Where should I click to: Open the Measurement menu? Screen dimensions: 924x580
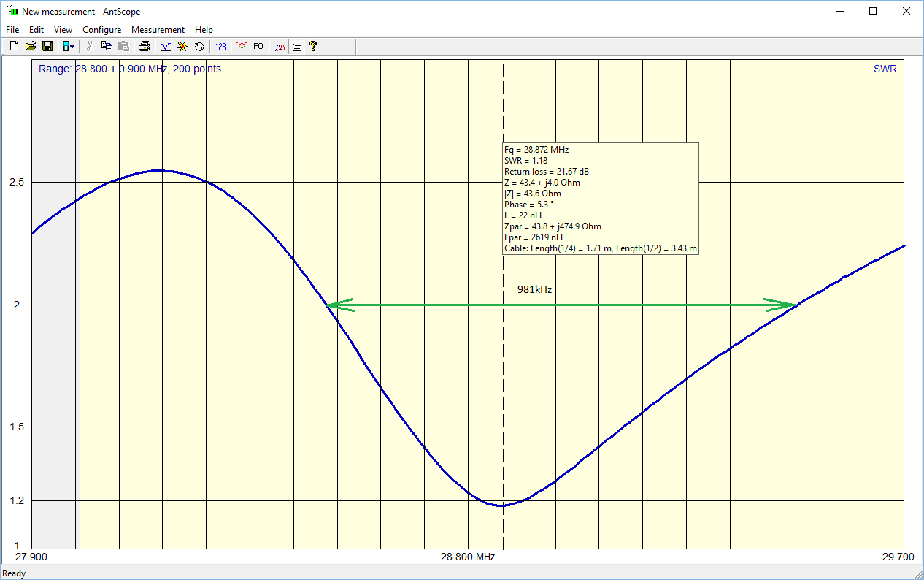(x=158, y=30)
